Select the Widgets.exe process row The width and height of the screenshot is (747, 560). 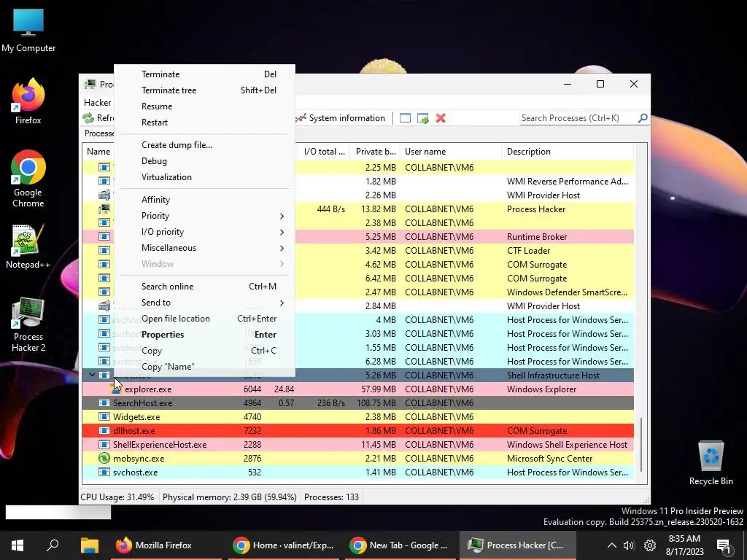click(x=358, y=416)
